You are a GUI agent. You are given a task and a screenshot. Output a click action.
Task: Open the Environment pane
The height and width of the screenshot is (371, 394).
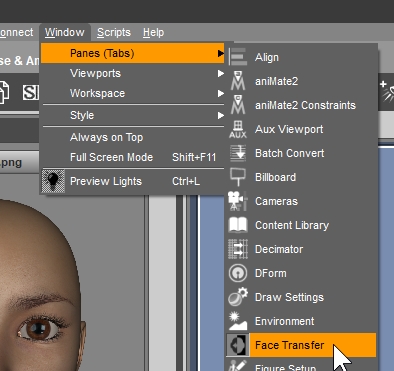pos(302,321)
